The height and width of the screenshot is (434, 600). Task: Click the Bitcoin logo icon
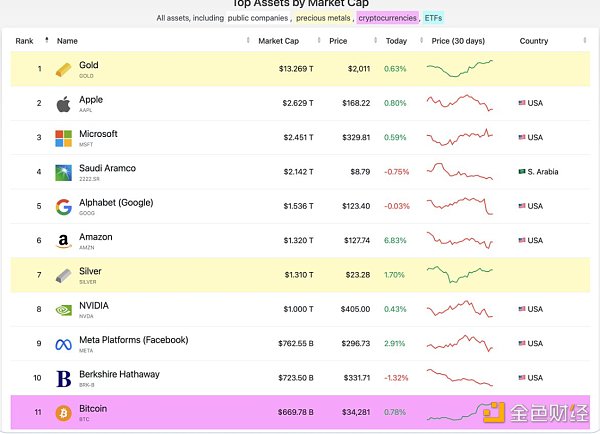click(x=63, y=412)
